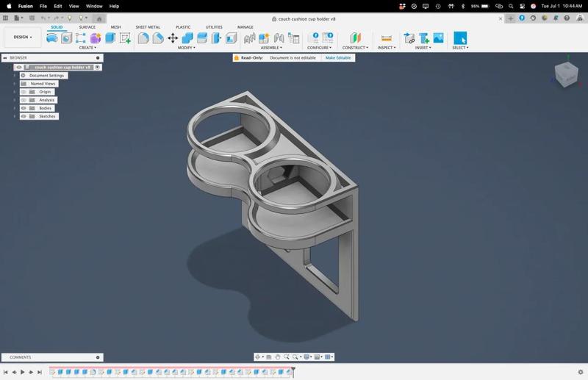Open the Modify dropdown menu
The height and width of the screenshot is (380, 588).
(x=186, y=48)
